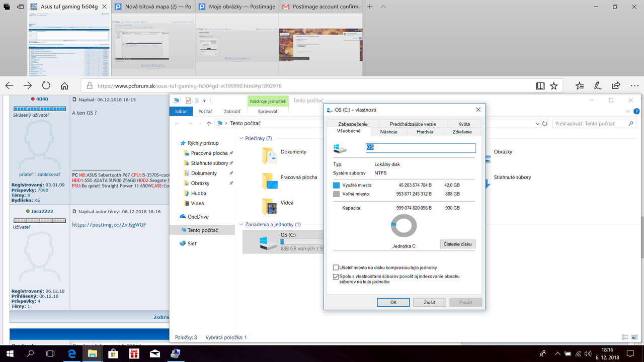Open the Pracovná plocha folder tile

(290, 181)
